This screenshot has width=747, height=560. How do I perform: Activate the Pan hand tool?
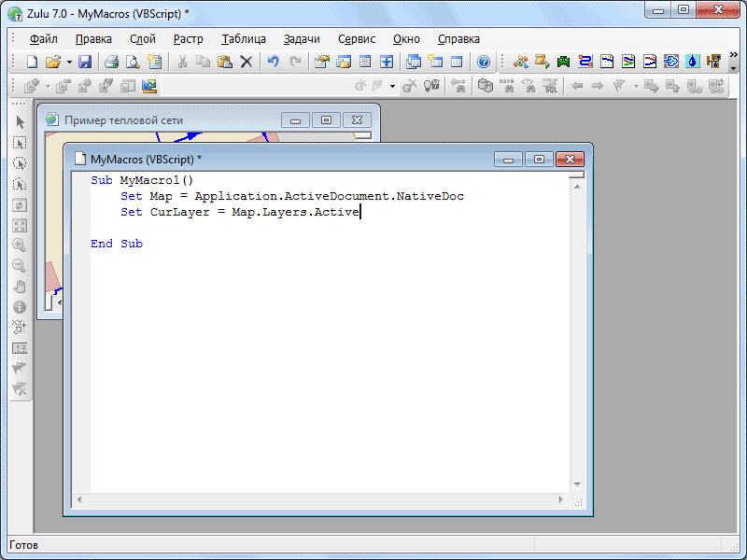(20, 287)
